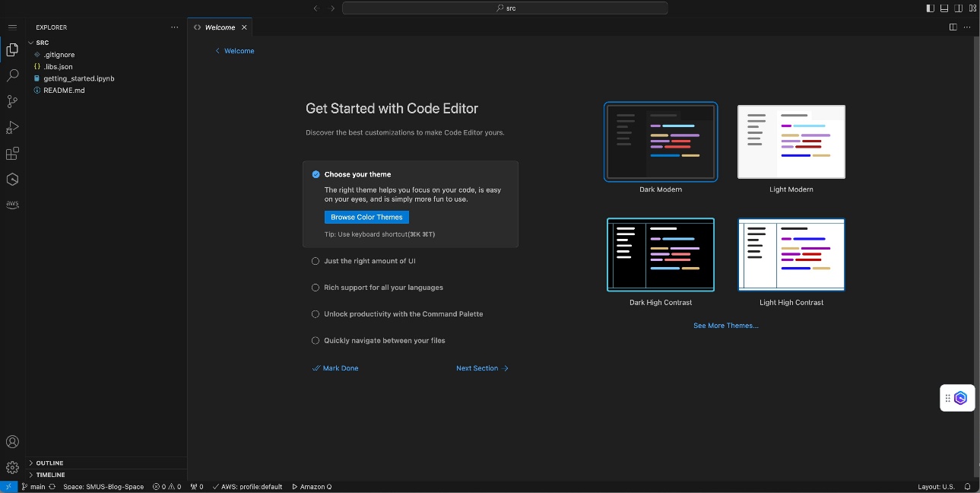Open the Extensions view

click(12, 154)
